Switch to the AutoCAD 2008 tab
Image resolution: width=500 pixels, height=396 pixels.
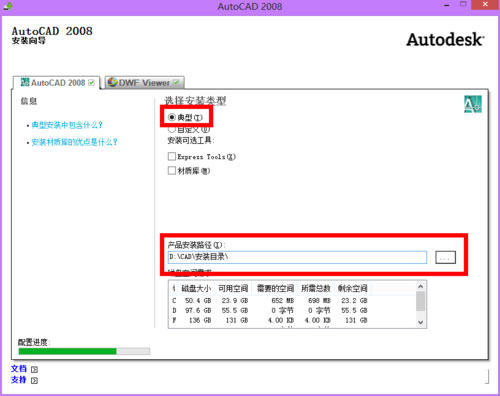click(x=57, y=83)
